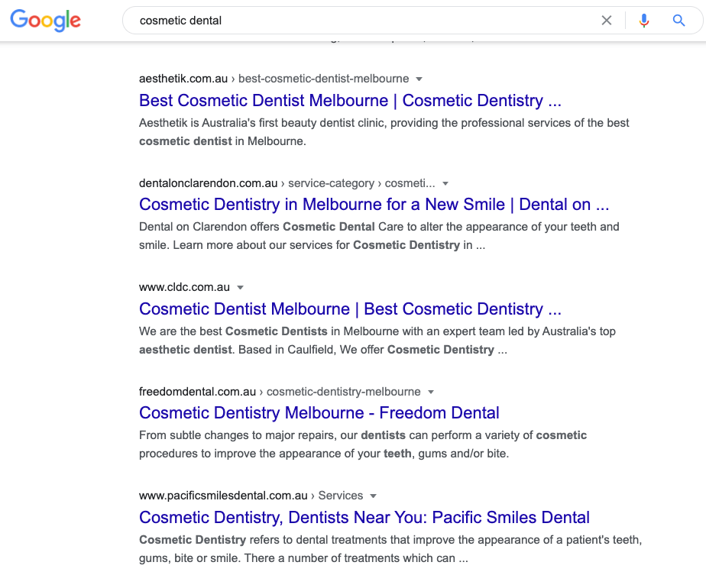This screenshot has height=588, width=706.
Task: Click the dentalonclarendon.com.au URL breadcrumb
Action: (287, 183)
